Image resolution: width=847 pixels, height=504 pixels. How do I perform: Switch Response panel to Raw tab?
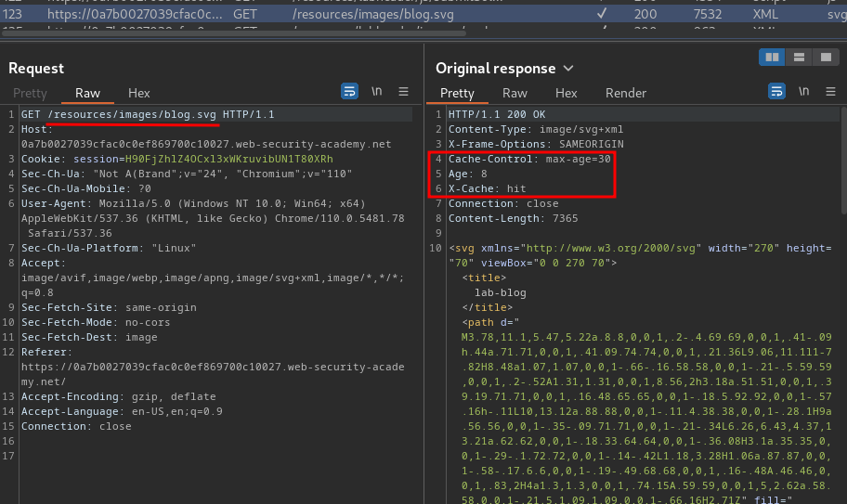tap(515, 93)
